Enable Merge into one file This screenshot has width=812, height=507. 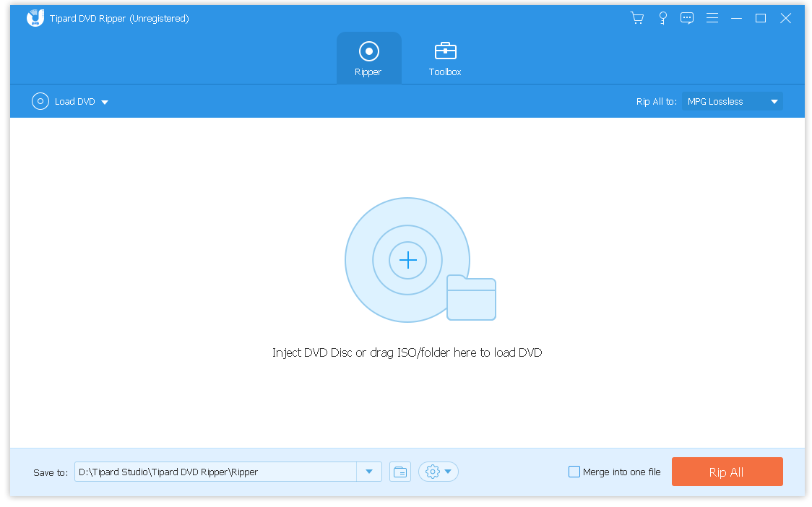(x=574, y=471)
